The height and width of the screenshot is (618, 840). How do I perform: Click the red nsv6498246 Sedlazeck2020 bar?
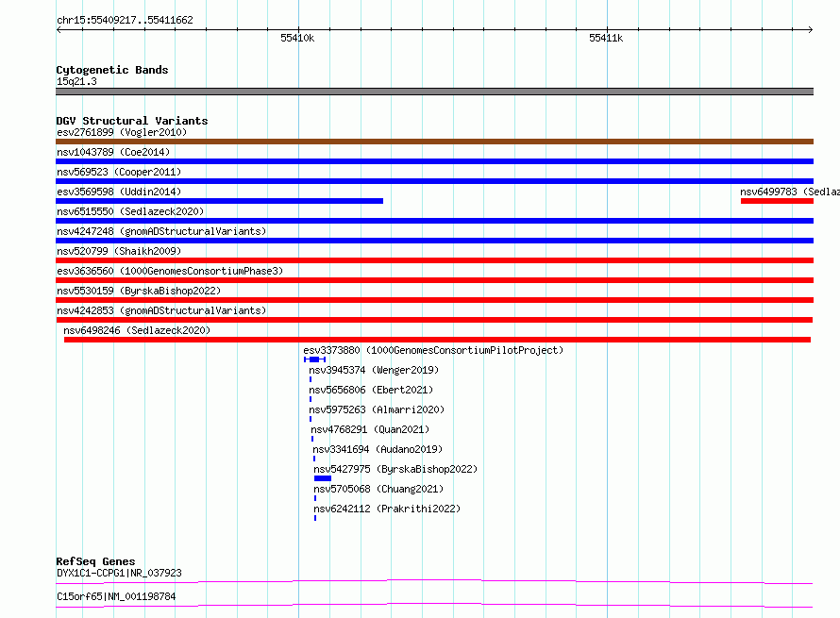click(437, 340)
